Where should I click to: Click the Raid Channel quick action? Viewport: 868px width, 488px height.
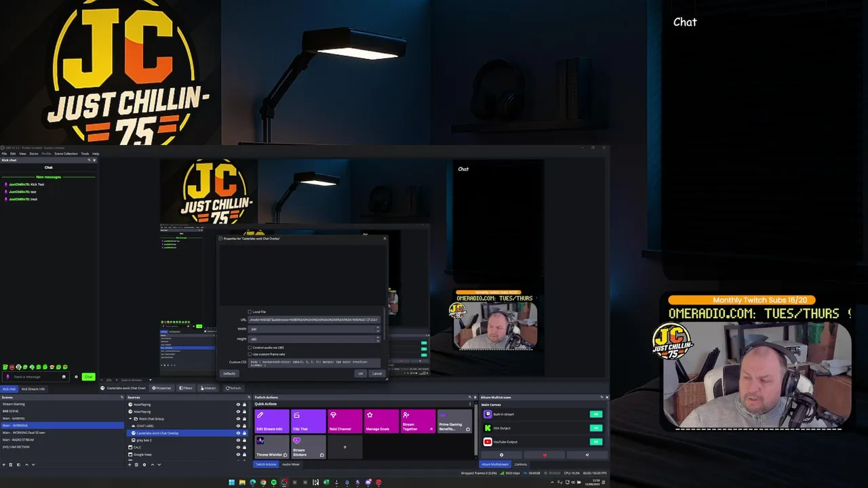(345, 421)
